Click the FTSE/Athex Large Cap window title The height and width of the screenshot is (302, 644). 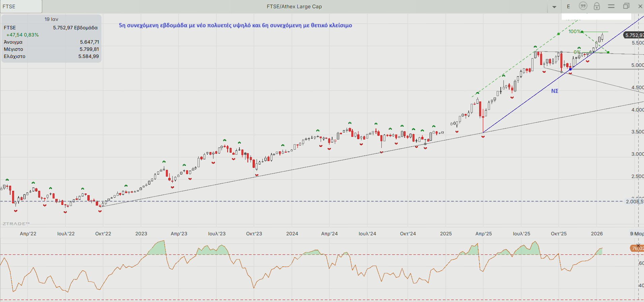294,6
